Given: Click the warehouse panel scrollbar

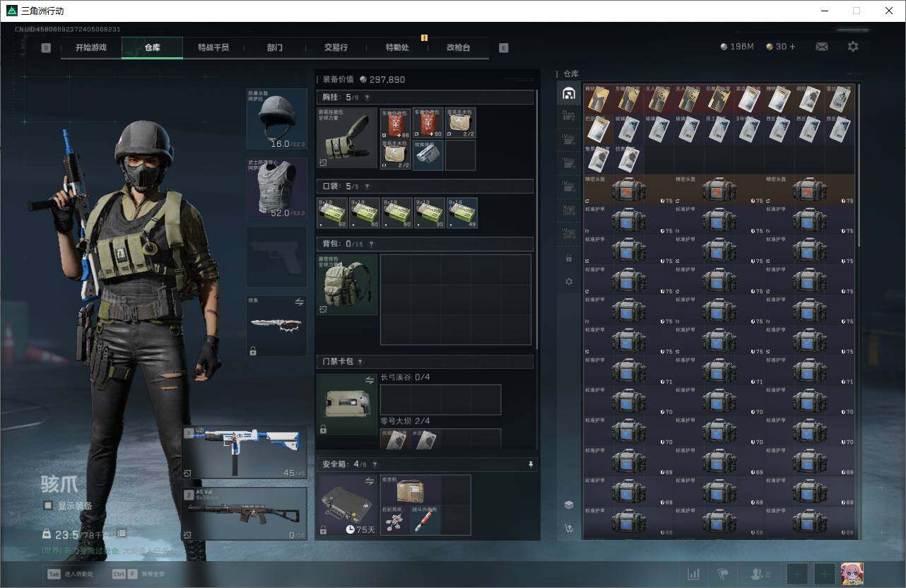Looking at the screenshot, I should pos(859,166).
